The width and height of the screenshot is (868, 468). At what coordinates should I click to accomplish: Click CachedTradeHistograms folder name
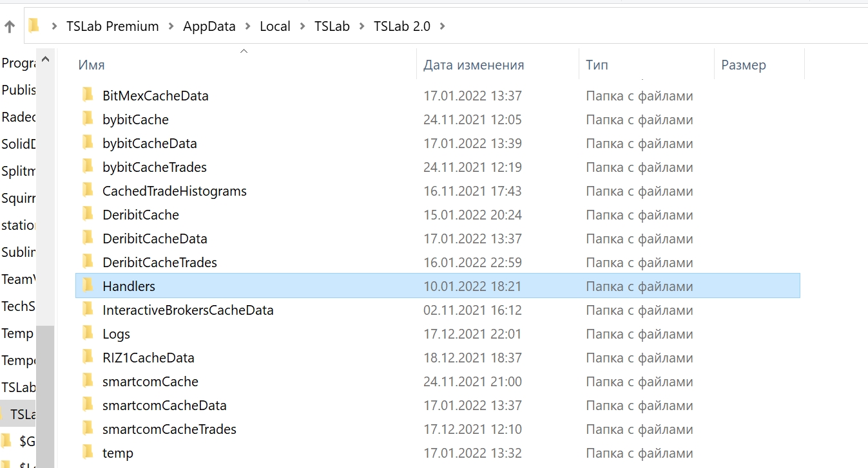point(175,191)
